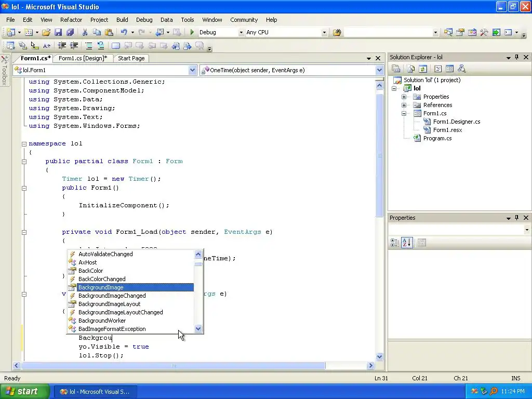
Task: Open the active files list arrow in editor
Action: (x=369, y=58)
